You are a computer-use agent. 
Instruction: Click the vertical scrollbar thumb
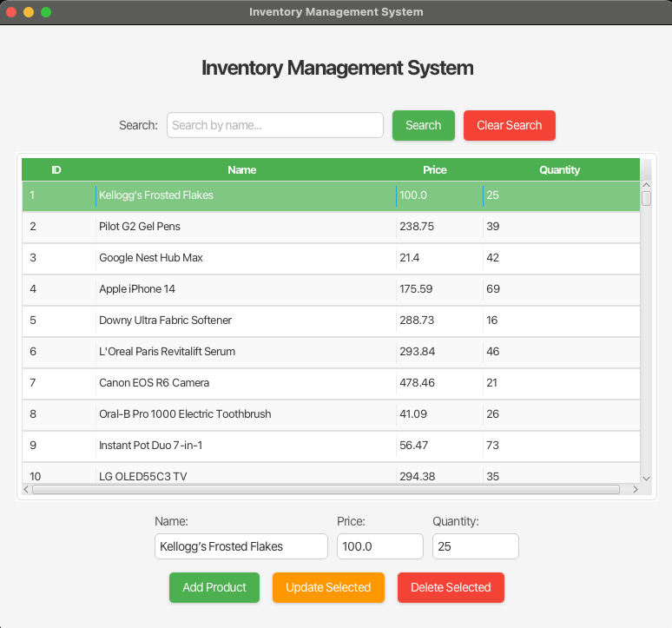pos(646,198)
